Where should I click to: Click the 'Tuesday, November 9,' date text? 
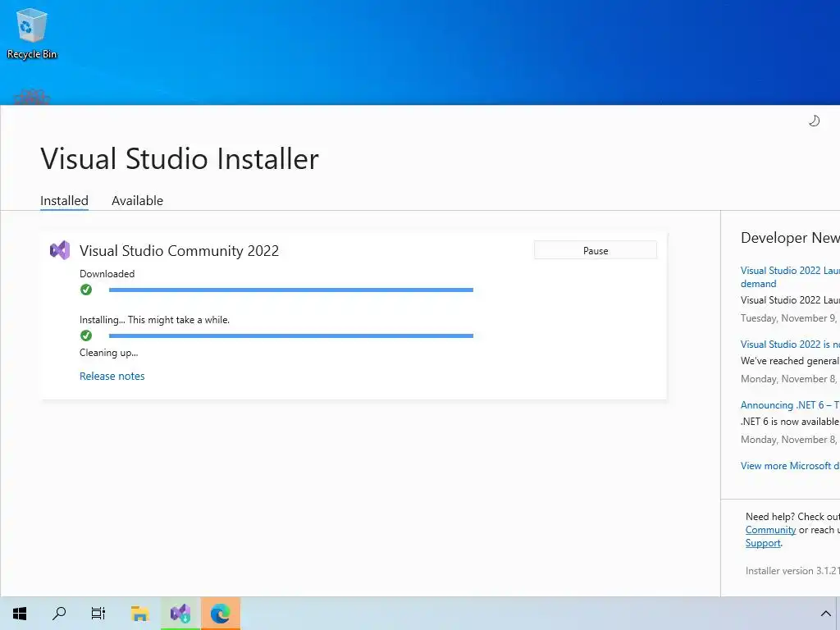(788, 318)
